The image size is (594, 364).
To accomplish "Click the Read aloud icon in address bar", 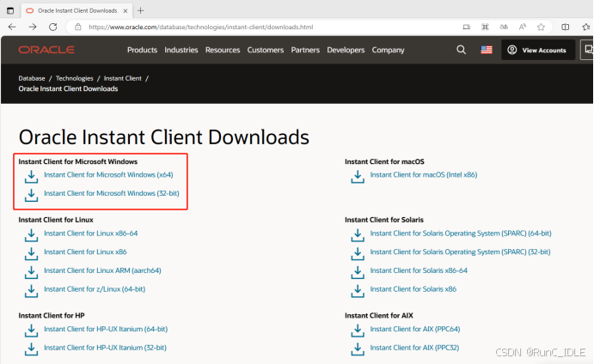I will (x=523, y=27).
